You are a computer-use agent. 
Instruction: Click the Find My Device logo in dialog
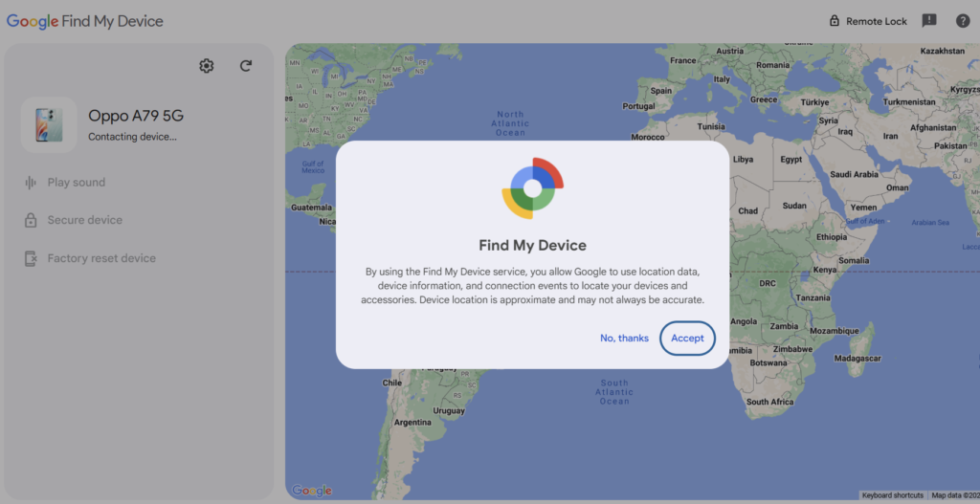pos(532,188)
